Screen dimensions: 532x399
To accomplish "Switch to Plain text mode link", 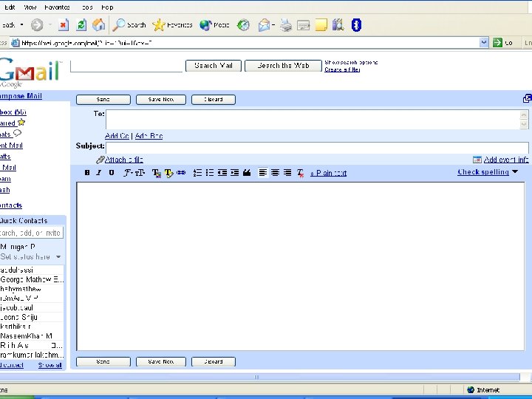I will coord(328,173).
